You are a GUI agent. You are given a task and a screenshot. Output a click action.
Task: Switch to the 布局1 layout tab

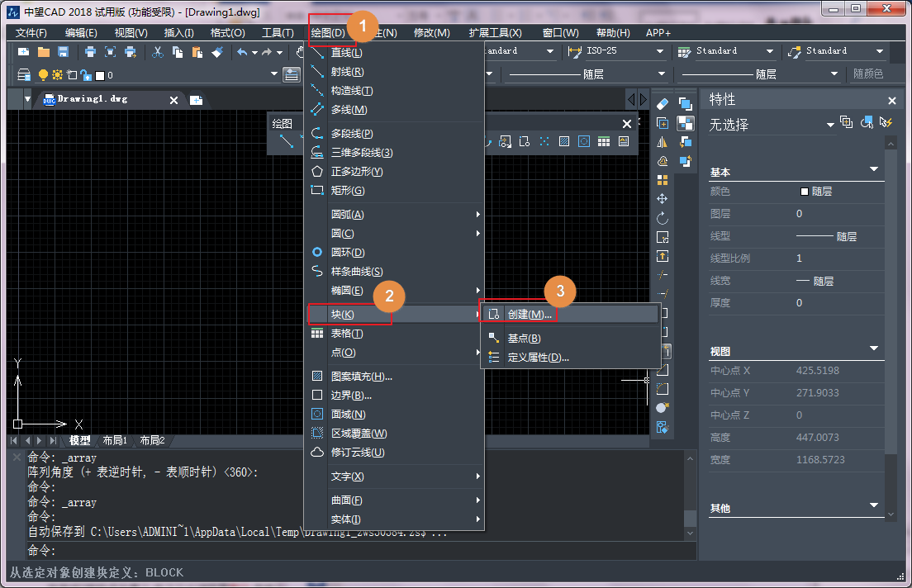click(x=116, y=440)
